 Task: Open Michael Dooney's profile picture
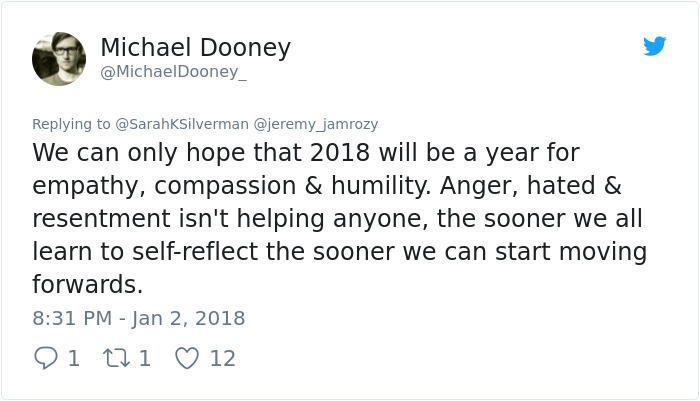[59, 59]
